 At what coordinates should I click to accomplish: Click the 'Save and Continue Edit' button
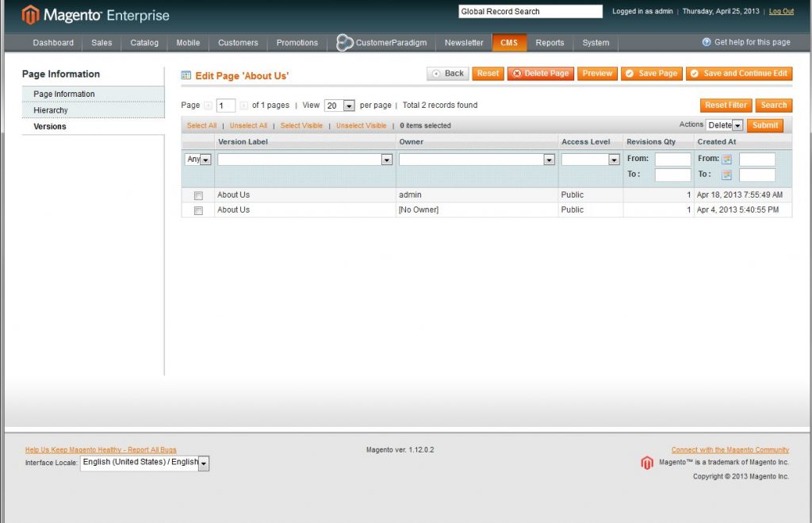(x=738, y=73)
